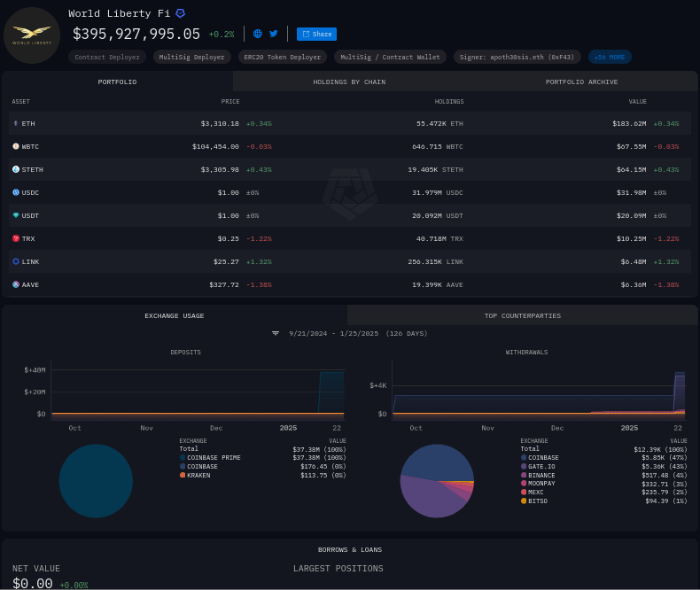Viewport: 700px width, 590px height.
Task: Open the USDC asset name
Action: click(30, 193)
